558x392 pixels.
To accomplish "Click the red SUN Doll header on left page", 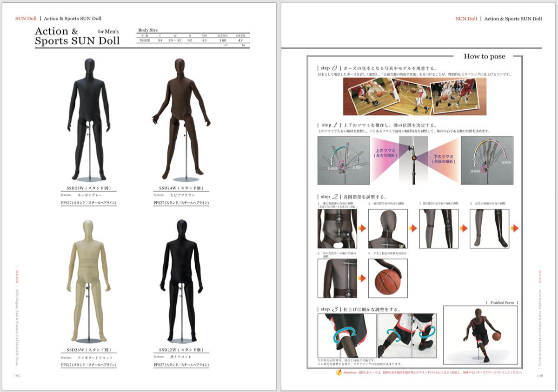I will coord(26,19).
